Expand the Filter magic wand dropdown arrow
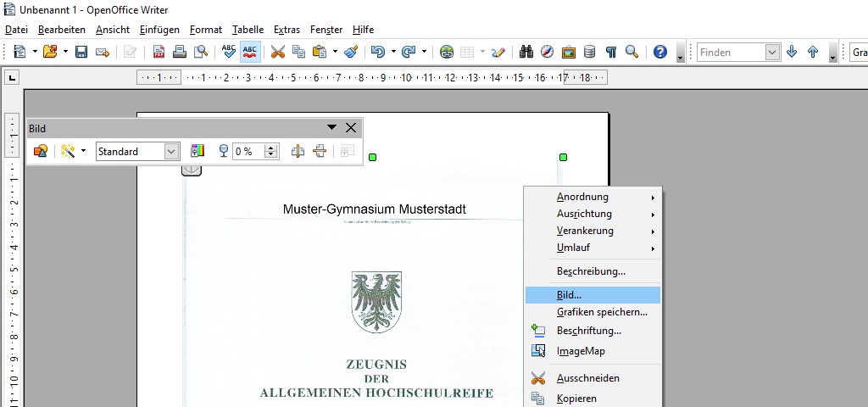The image size is (868, 407). pos(83,151)
